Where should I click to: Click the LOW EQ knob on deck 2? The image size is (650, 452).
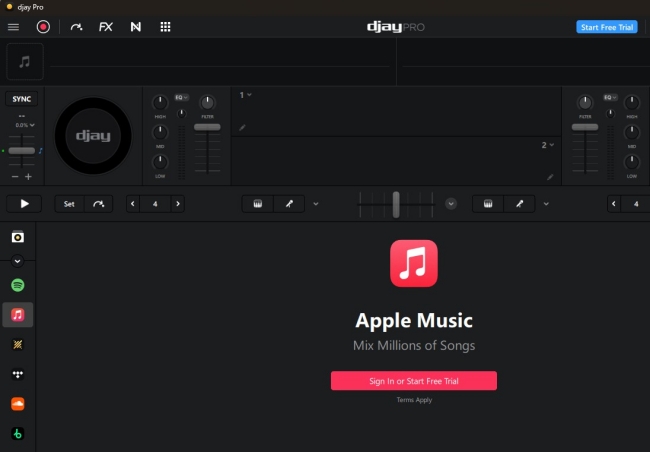point(632,162)
